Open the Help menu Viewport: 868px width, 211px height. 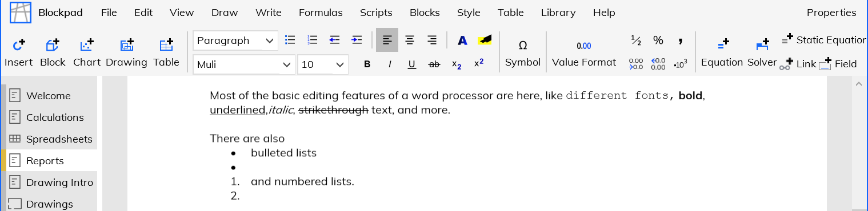click(604, 13)
